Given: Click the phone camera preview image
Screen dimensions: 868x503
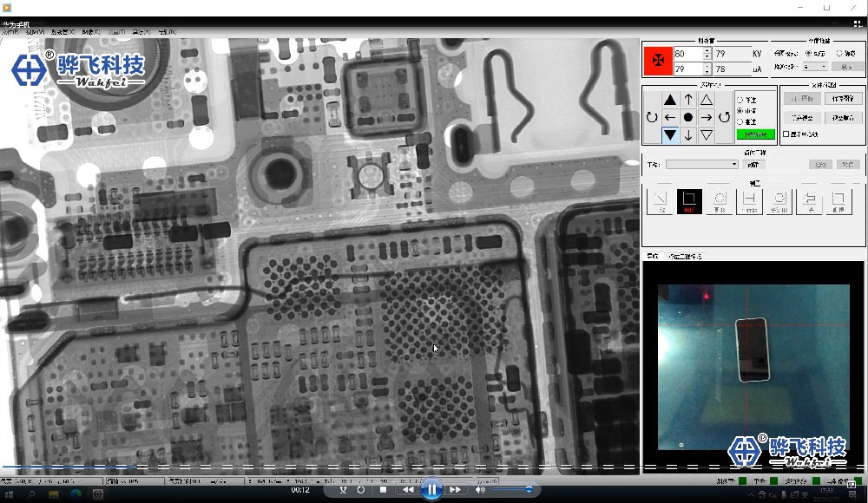Looking at the screenshot, I should pyautogui.click(x=753, y=350).
